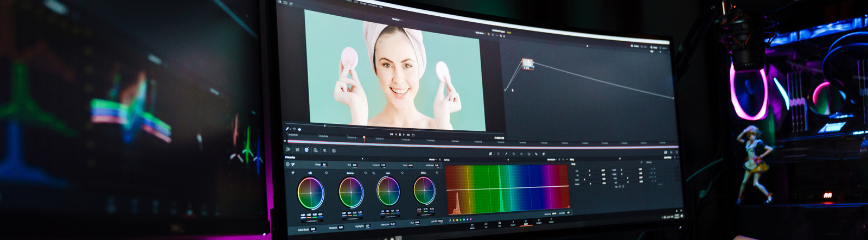Click the Auto Balance icon in Primaries
The height and width of the screenshot is (240, 868).
[288, 164]
